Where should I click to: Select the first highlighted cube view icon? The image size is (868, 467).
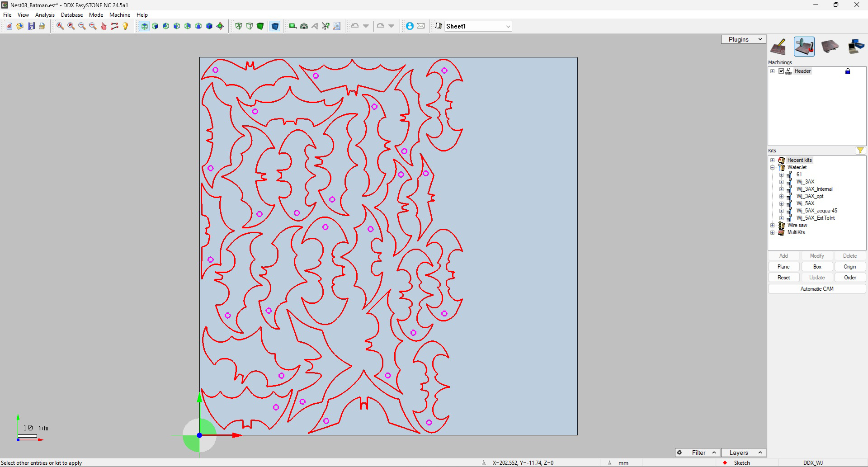(144, 26)
